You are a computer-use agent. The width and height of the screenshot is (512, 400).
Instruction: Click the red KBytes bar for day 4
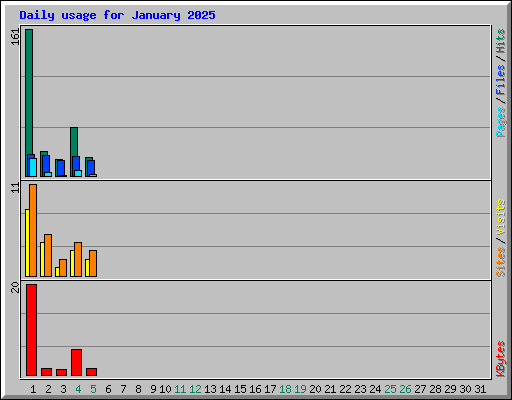[76, 363]
